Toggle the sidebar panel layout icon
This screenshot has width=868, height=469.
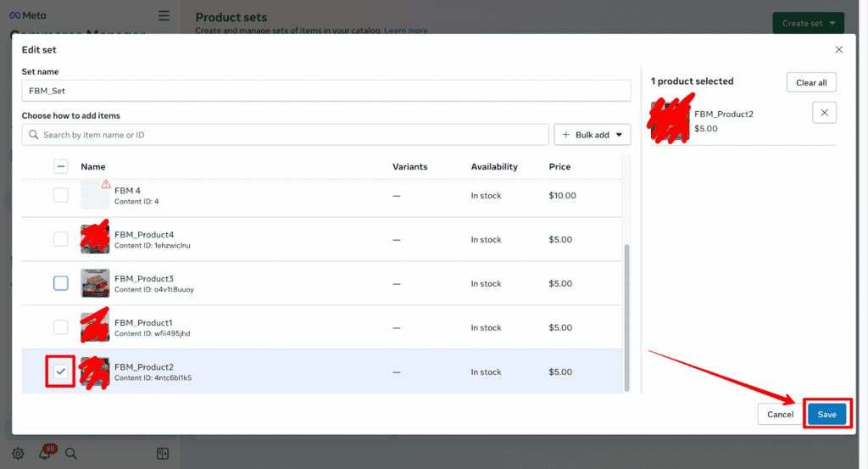point(162,454)
